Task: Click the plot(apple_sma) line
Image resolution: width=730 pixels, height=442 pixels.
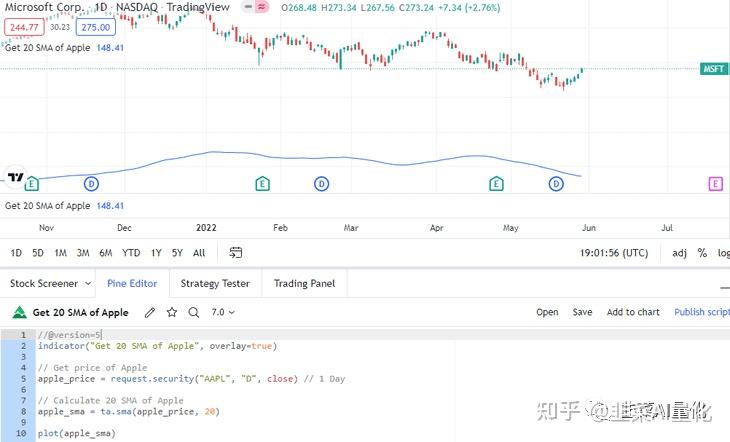Action: (77, 434)
